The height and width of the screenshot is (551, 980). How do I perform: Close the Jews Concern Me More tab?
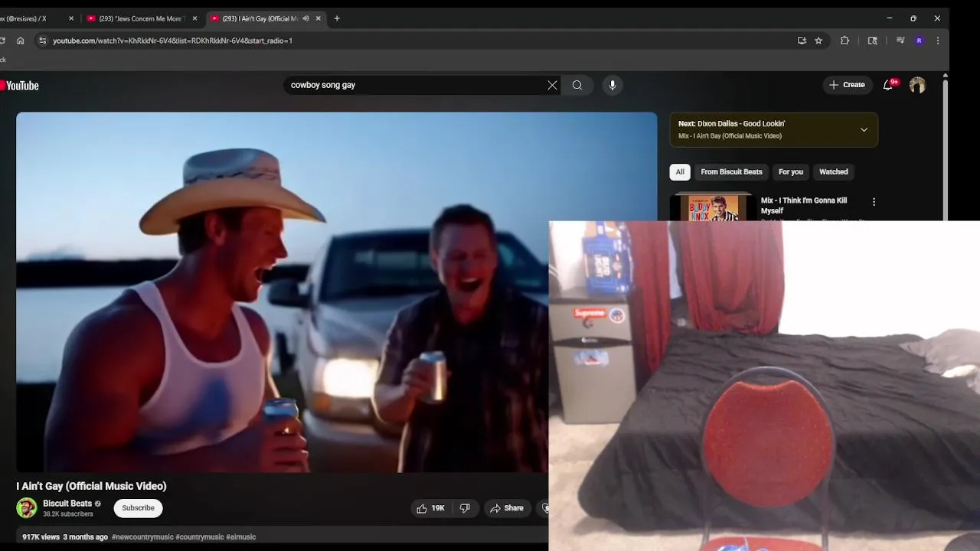pos(194,18)
